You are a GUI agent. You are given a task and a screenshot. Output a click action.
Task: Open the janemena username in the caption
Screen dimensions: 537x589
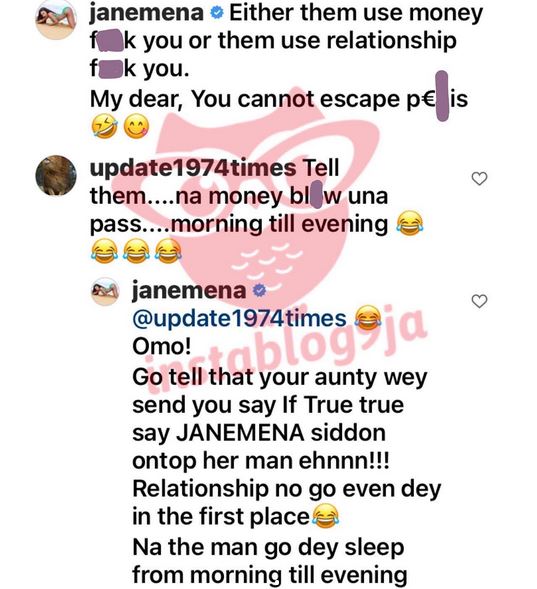coord(146,13)
